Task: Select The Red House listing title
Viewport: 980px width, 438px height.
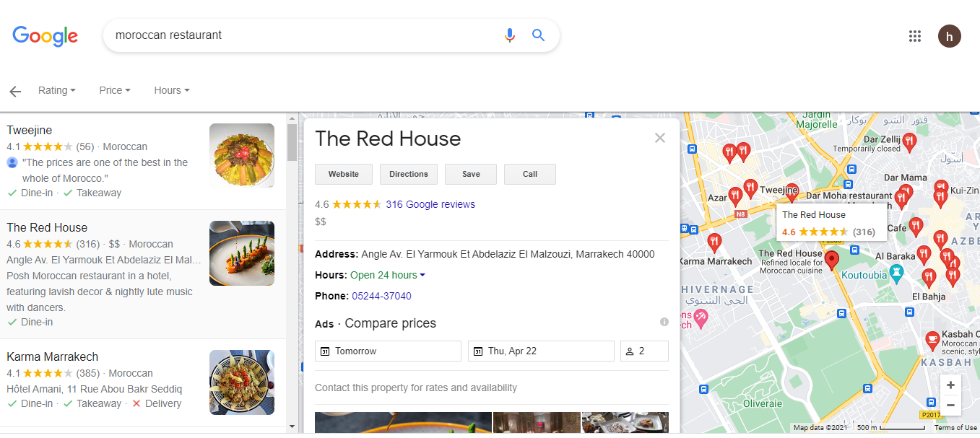Action: coord(47,228)
